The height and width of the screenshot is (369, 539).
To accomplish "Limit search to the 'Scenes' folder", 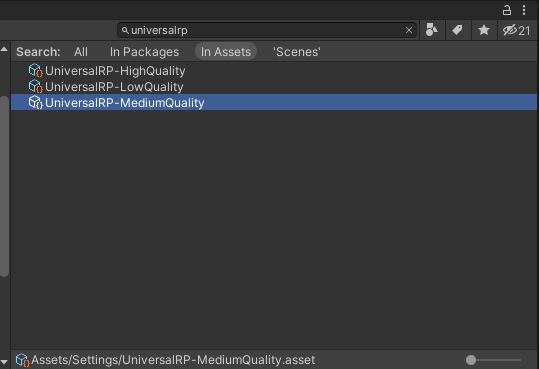I will tap(297, 52).
